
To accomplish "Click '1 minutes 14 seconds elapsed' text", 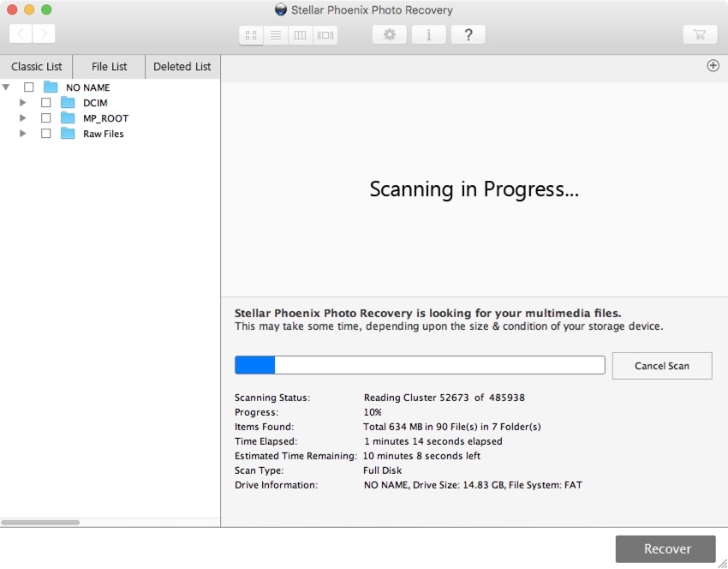I will click(x=433, y=440).
